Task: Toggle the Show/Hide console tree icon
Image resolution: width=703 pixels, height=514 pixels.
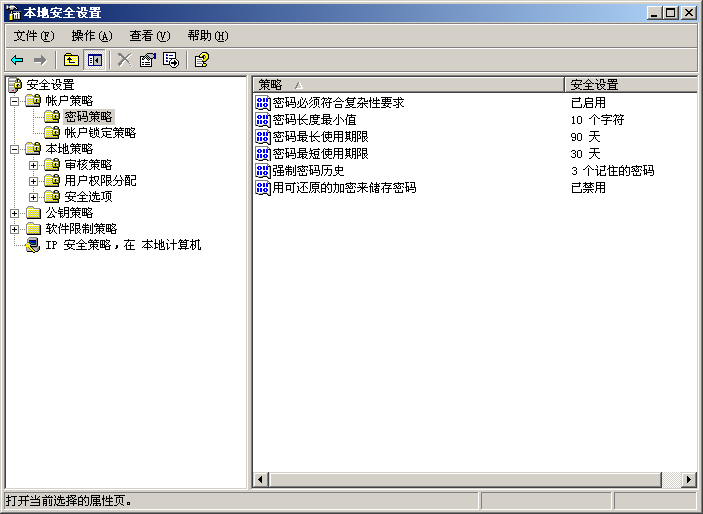Action: click(x=95, y=60)
